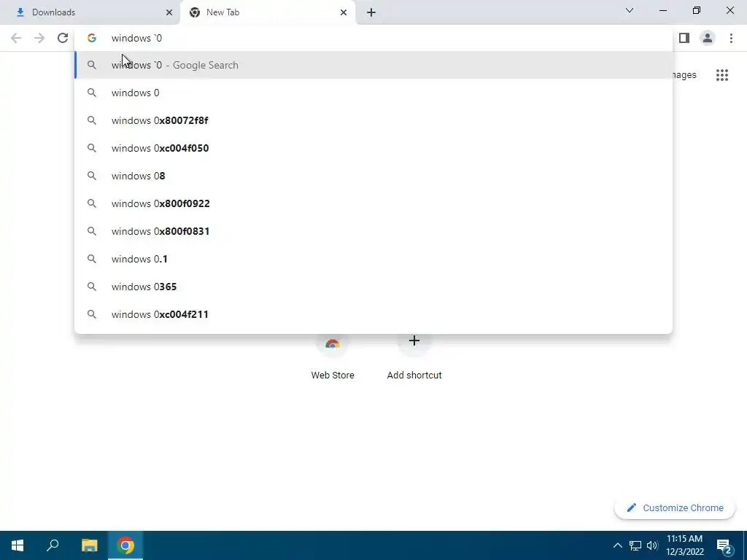The width and height of the screenshot is (747, 560).
Task: Open the clock showing 11:15 AM
Action: 684,545
